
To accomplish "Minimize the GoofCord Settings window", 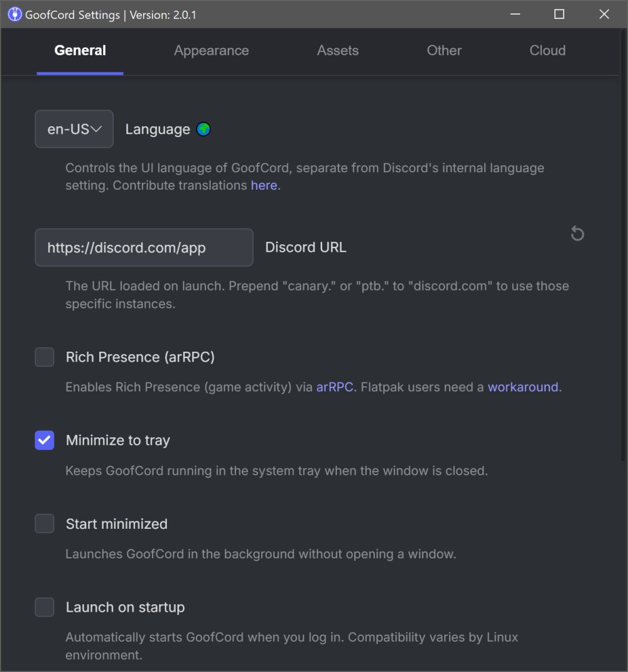I will point(514,14).
